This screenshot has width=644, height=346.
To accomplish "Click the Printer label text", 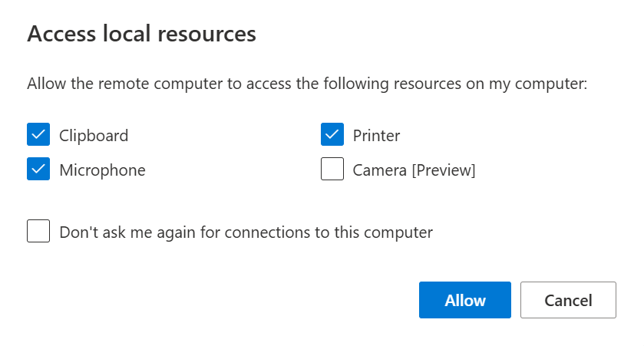I will tap(376, 136).
